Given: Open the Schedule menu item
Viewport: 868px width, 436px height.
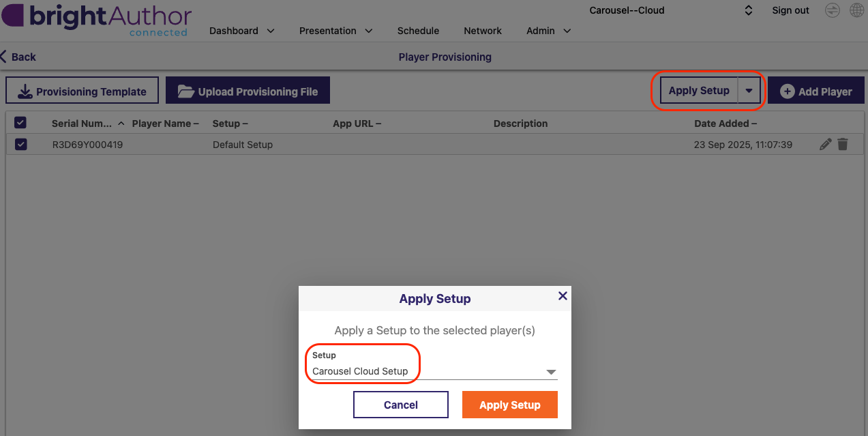Looking at the screenshot, I should (x=418, y=31).
